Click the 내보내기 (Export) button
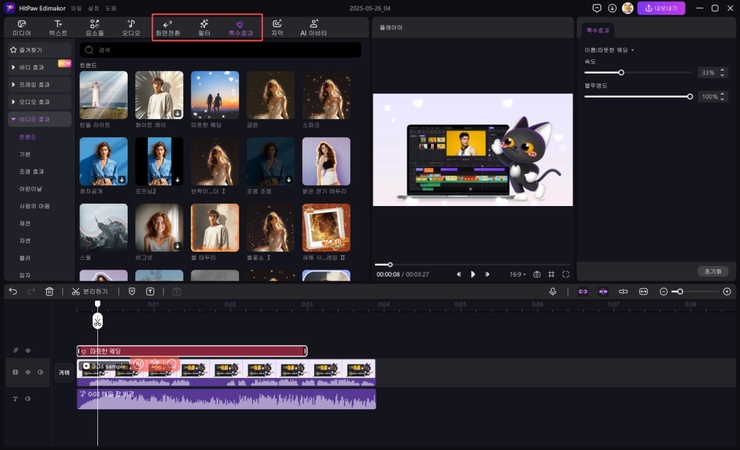The width and height of the screenshot is (740, 450). click(661, 8)
